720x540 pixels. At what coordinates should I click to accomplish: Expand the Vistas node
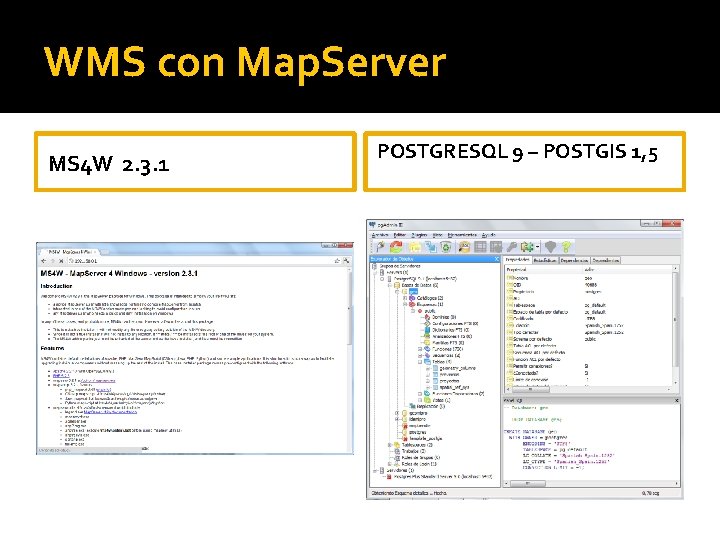[x=420, y=400]
